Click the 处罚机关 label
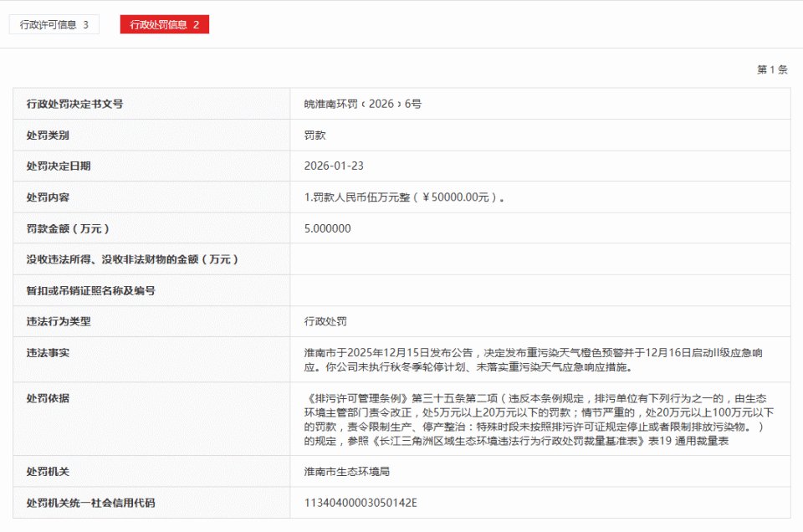Image resolution: width=803 pixels, height=532 pixels. (x=48, y=472)
